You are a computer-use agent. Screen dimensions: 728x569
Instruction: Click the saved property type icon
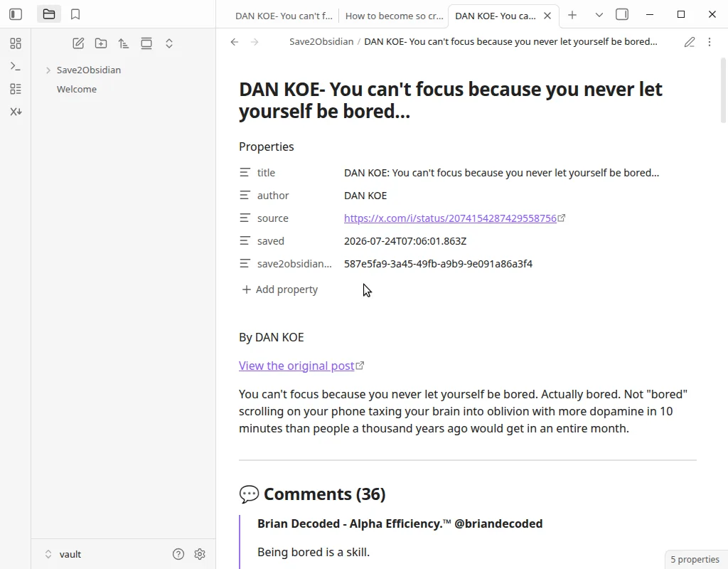coord(245,240)
